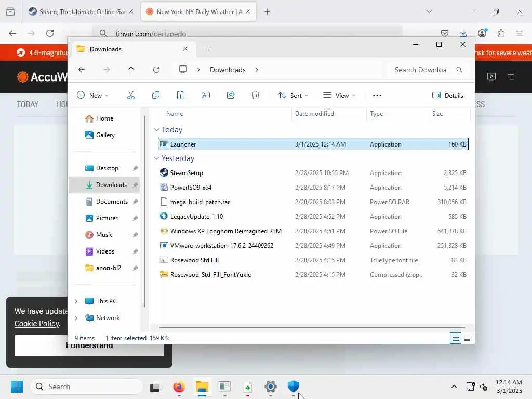532x399 pixels.
Task: Open Firefox from the taskbar
Action: 179,387
